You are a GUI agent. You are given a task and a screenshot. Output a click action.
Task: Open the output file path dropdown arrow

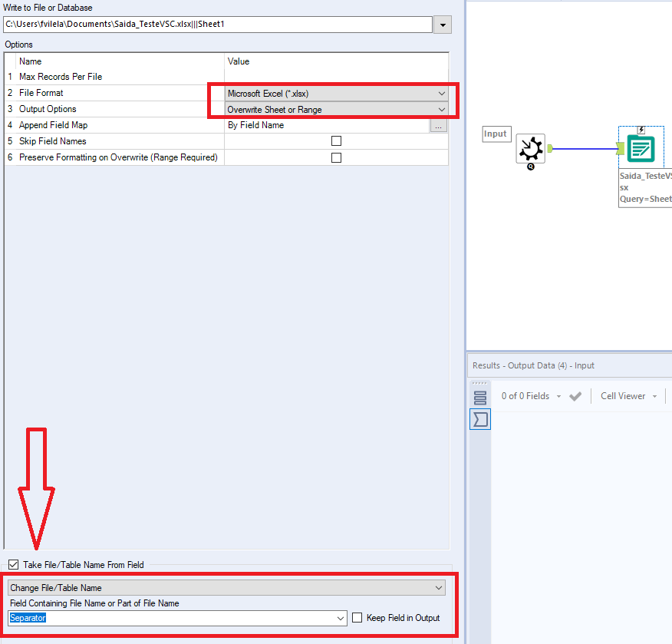click(443, 25)
